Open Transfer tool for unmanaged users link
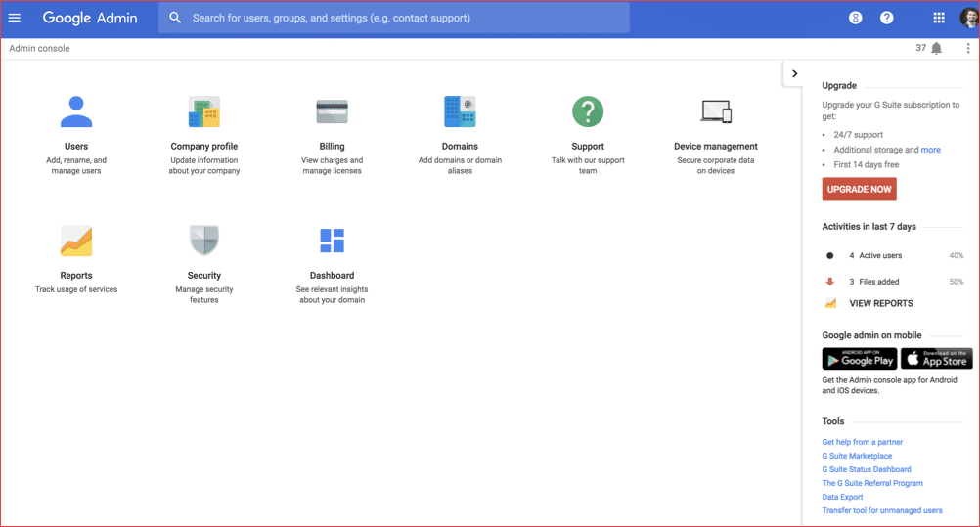This screenshot has width=980, height=527. coord(882,510)
